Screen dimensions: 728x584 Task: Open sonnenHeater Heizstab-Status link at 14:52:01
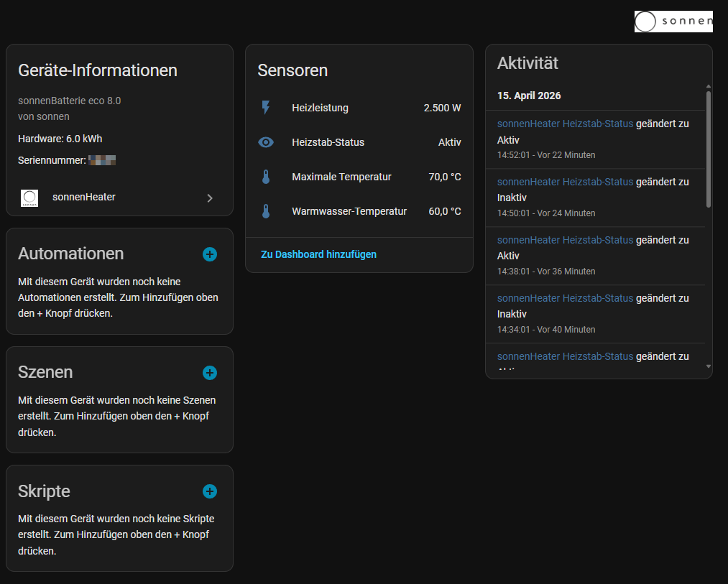[565, 124]
